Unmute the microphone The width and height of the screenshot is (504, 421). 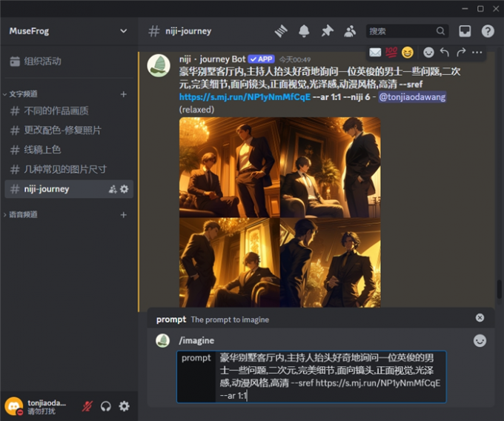point(87,406)
